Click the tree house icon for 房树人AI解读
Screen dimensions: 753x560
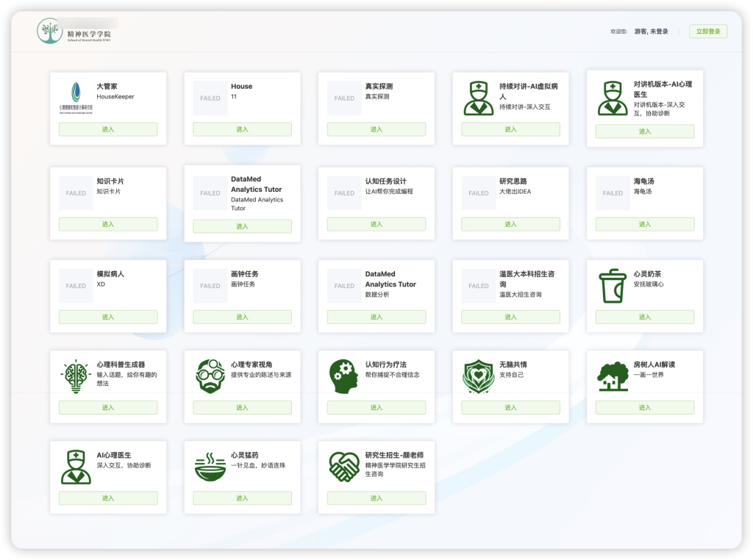click(613, 376)
